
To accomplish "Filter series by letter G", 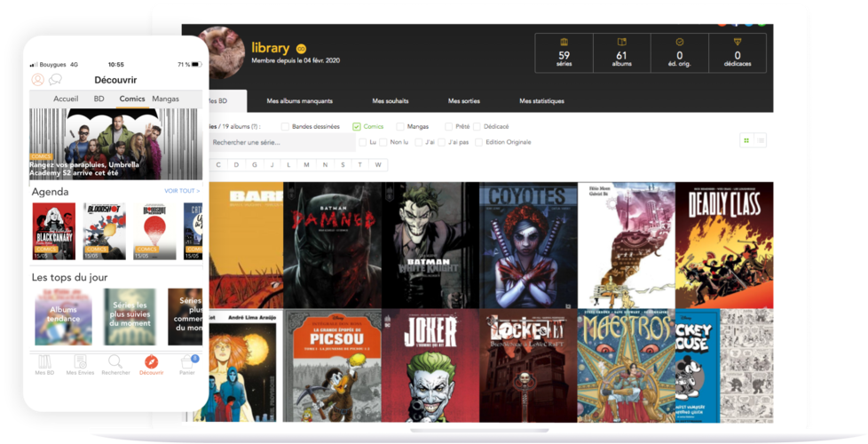I will pyautogui.click(x=255, y=164).
